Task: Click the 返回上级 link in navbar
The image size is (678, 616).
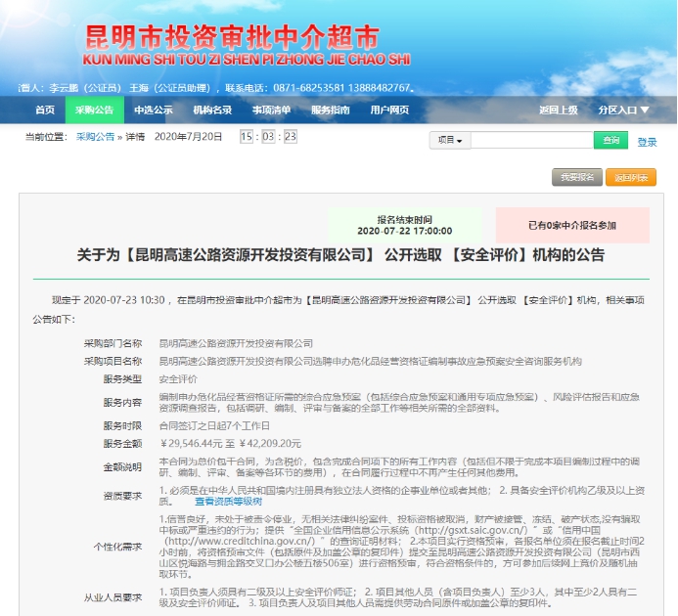Action: [558, 110]
